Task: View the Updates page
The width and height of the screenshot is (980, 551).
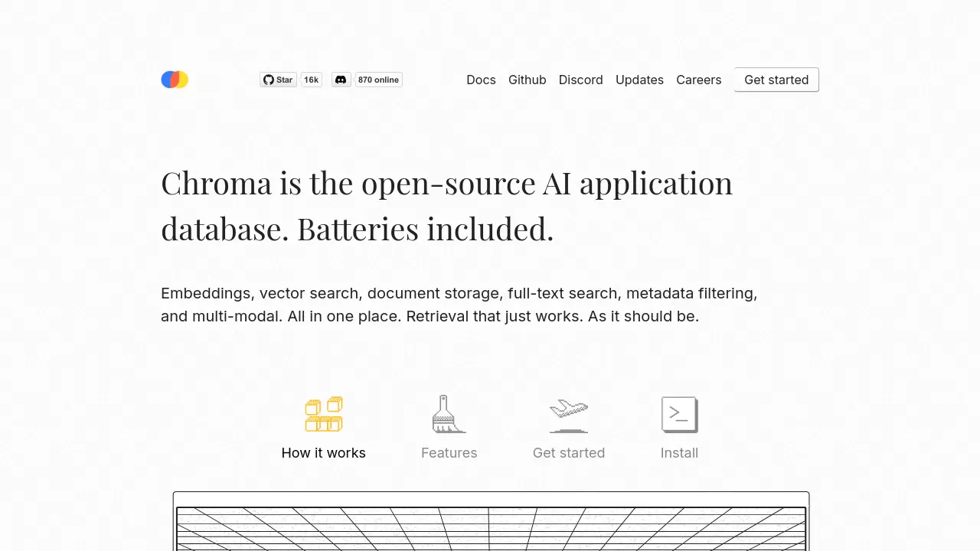Action: pyautogui.click(x=639, y=80)
